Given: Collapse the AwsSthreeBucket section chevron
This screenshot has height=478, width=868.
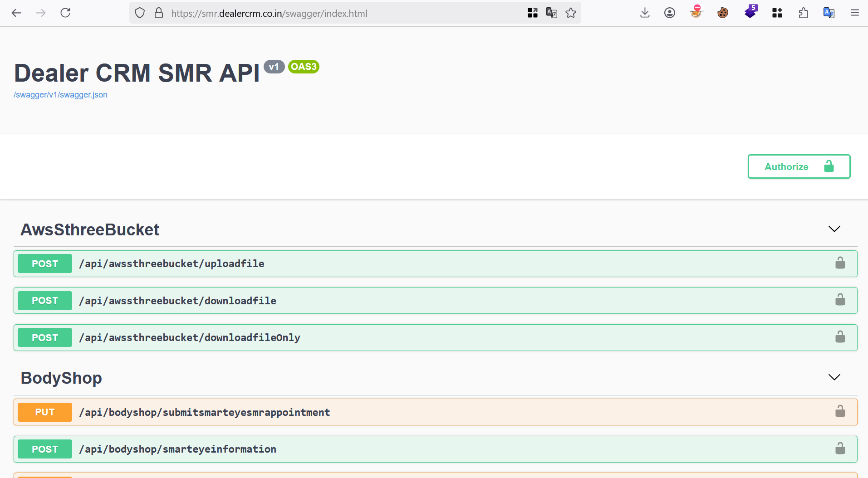Looking at the screenshot, I should (x=834, y=229).
